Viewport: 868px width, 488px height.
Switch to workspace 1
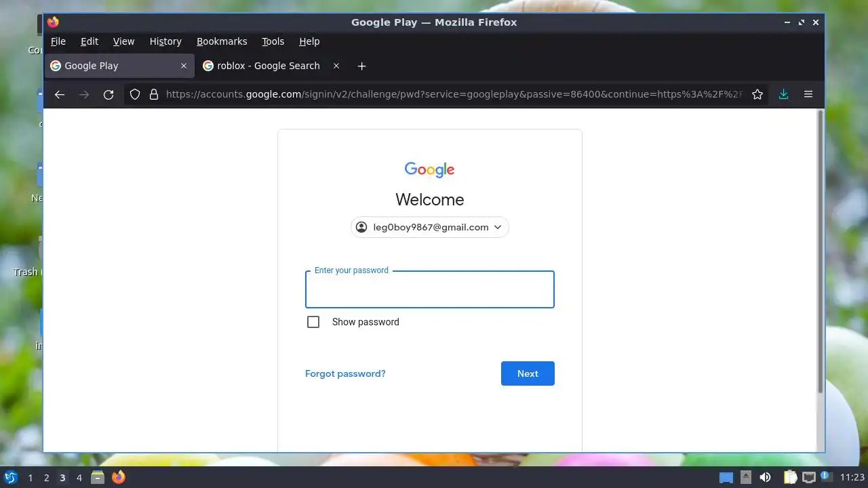30,478
